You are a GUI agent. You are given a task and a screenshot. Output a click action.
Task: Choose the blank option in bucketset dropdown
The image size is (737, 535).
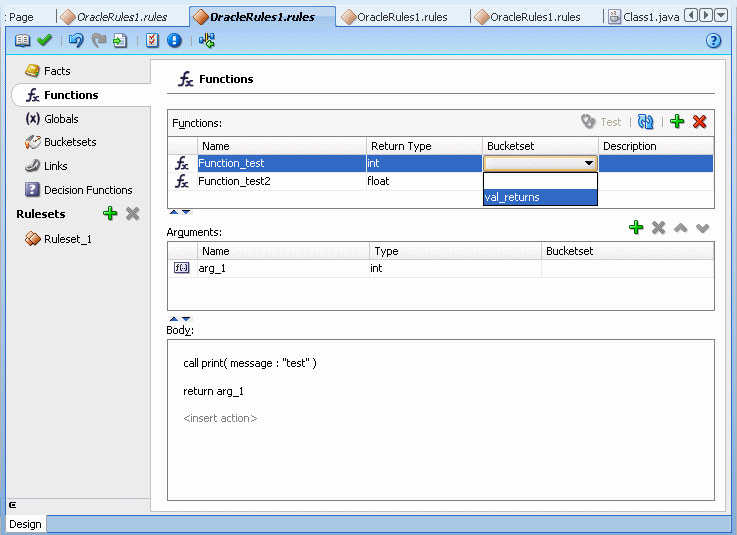click(x=540, y=181)
